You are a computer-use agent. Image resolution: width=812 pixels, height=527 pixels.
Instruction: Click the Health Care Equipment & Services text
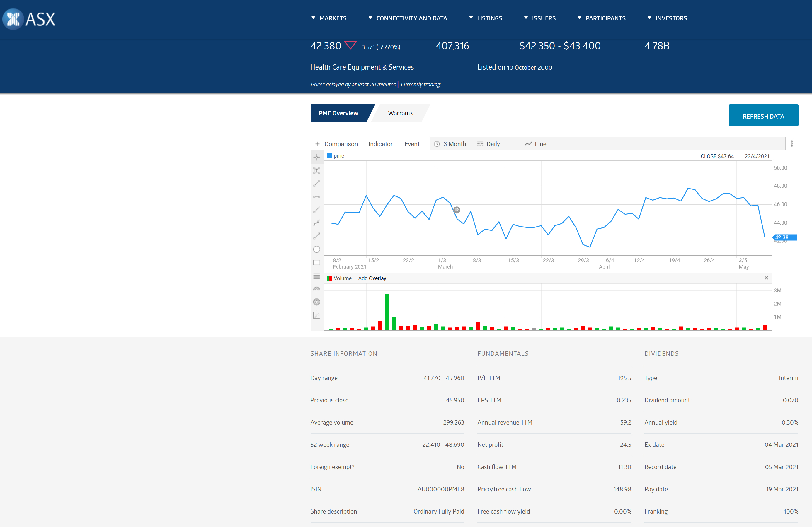click(362, 67)
